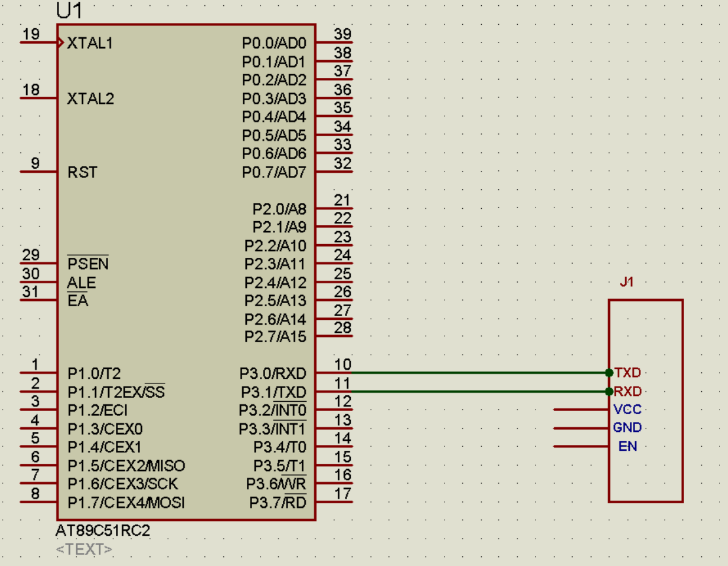This screenshot has width=728, height=566.
Task: Select the P2.6/A14 pin label
Action: (x=276, y=319)
